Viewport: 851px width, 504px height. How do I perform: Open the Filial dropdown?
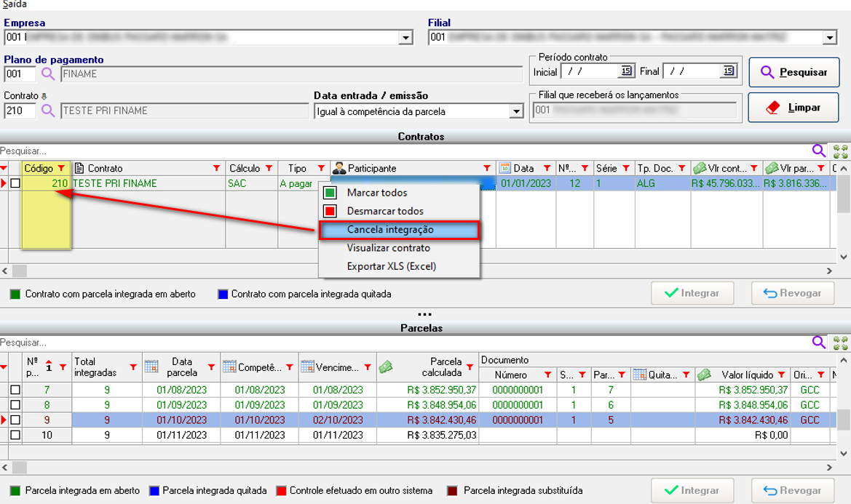pos(829,37)
